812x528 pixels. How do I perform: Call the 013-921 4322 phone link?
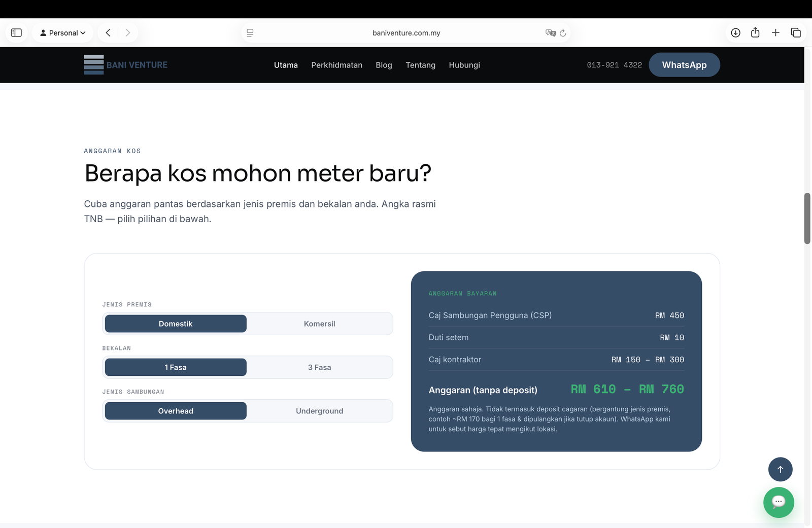click(614, 65)
